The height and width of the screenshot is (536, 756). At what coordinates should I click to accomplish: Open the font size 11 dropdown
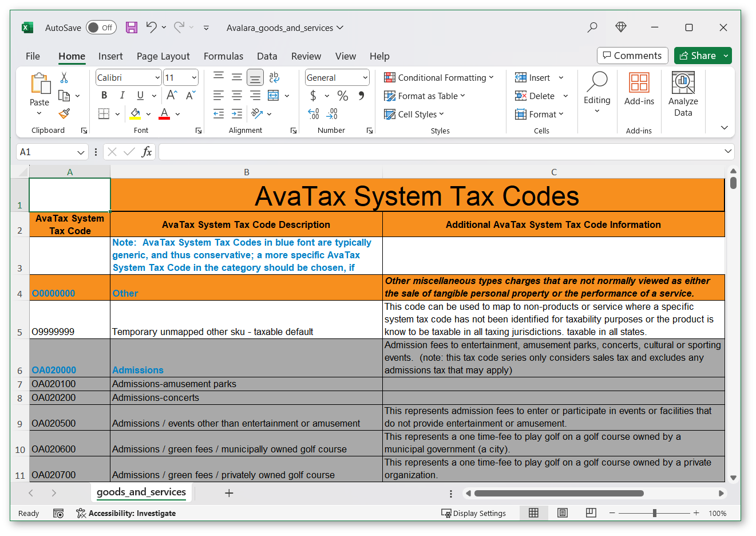click(194, 77)
